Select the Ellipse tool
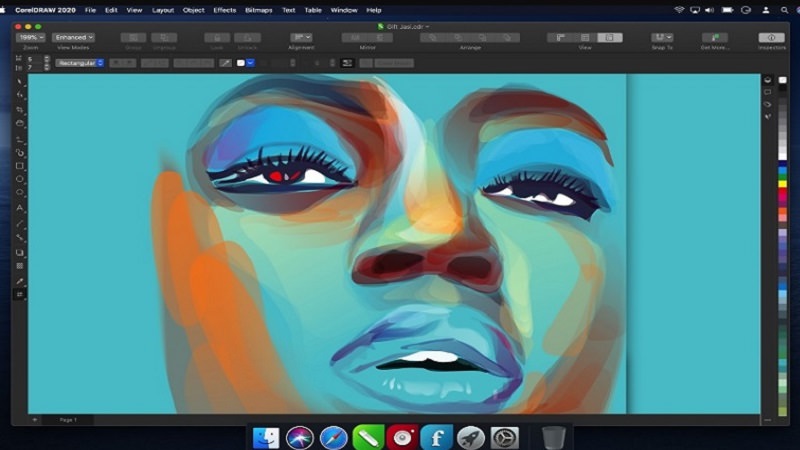 [20, 179]
